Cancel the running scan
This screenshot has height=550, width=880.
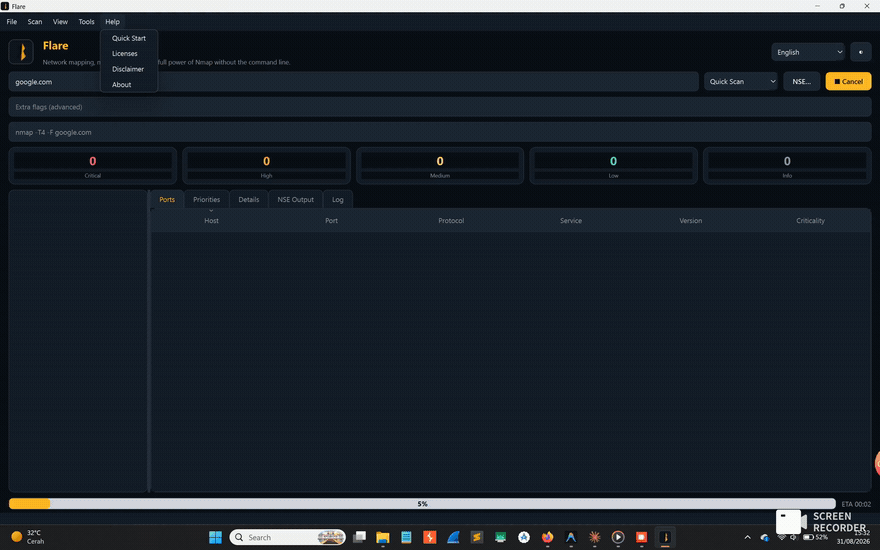pos(848,81)
